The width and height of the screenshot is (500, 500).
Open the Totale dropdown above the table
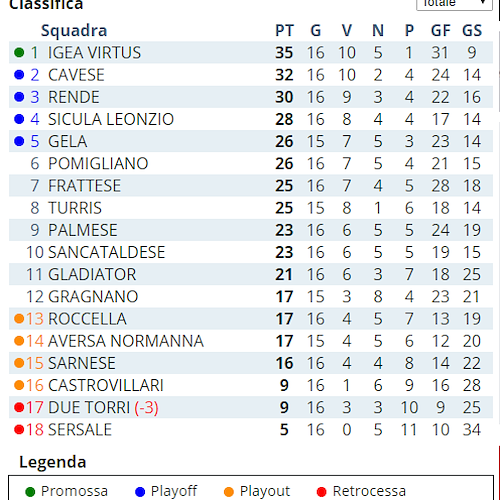coord(454,4)
